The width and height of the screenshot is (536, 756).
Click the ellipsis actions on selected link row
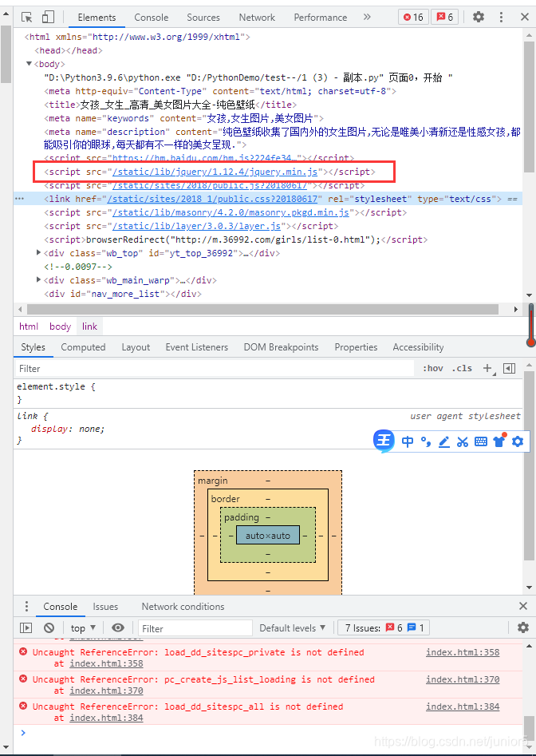click(19, 199)
